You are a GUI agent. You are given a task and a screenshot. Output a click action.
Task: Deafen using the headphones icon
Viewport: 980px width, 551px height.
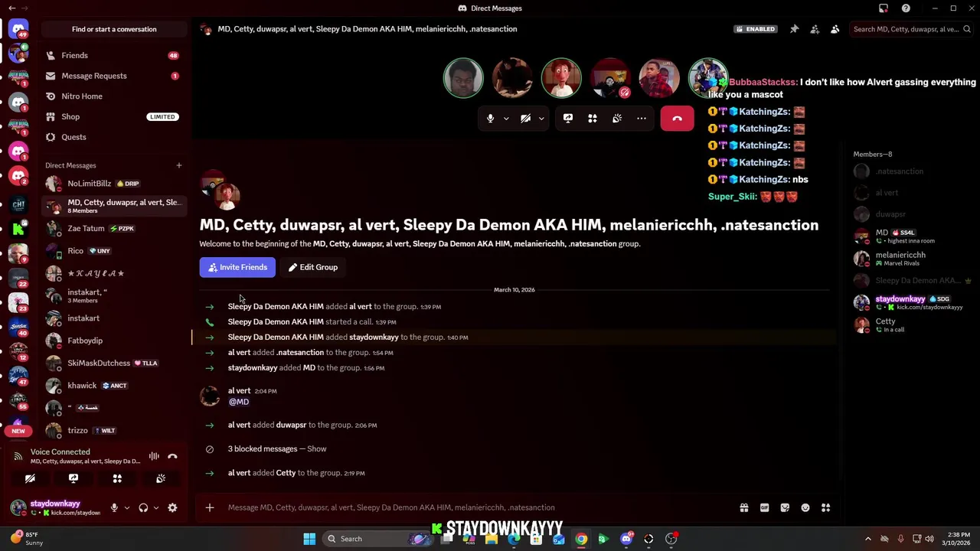(143, 507)
